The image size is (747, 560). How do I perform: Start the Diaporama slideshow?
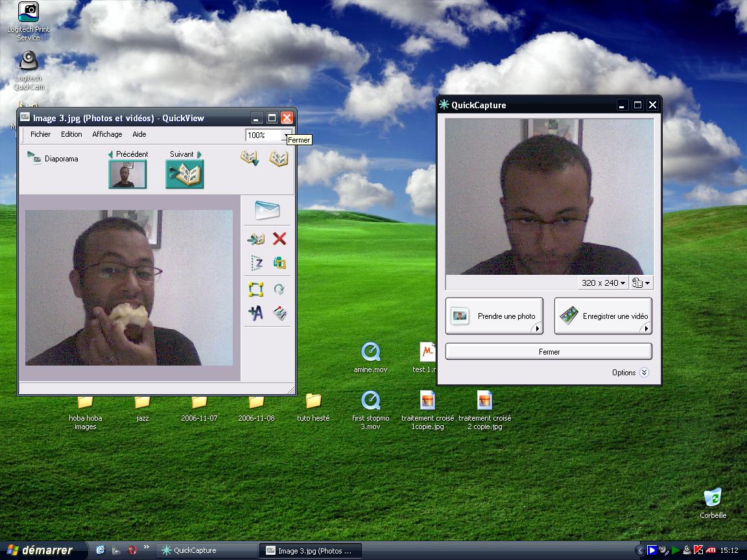click(x=53, y=158)
